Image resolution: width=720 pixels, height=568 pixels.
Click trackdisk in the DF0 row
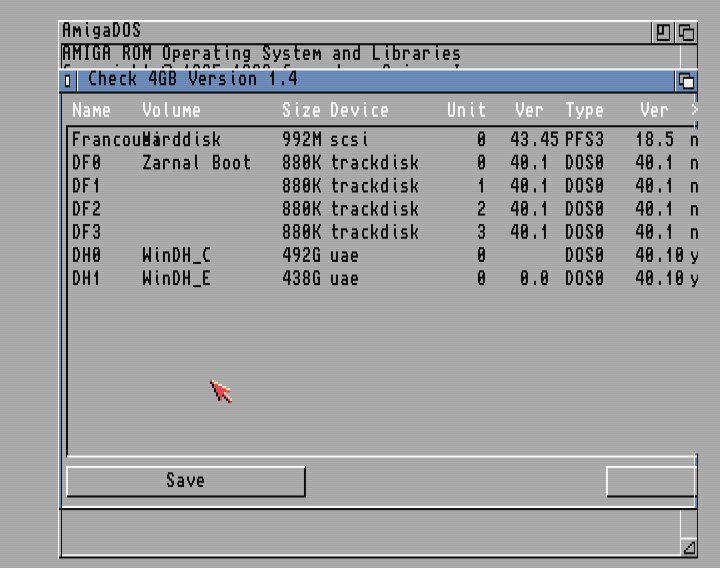point(374,163)
